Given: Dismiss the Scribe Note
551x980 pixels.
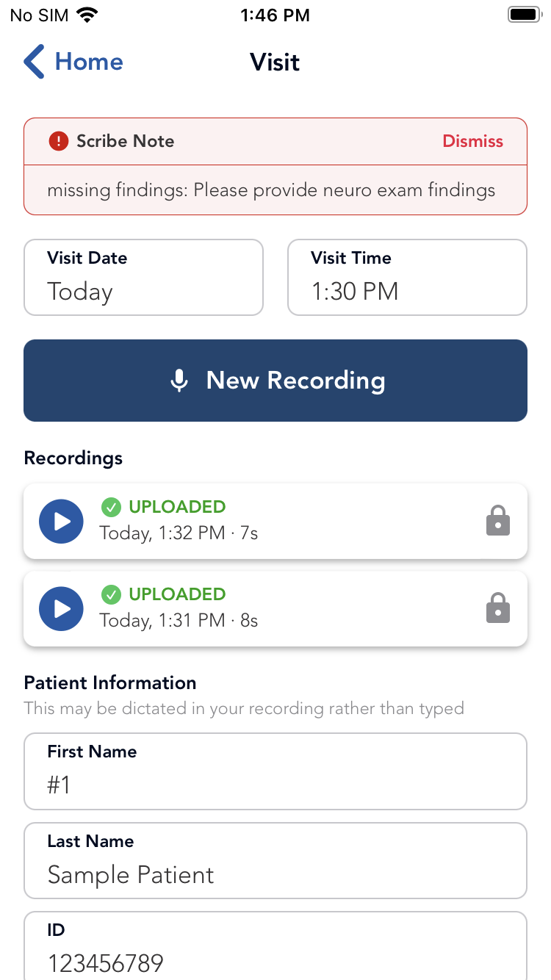Looking at the screenshot, I should (x=472, y=141).
